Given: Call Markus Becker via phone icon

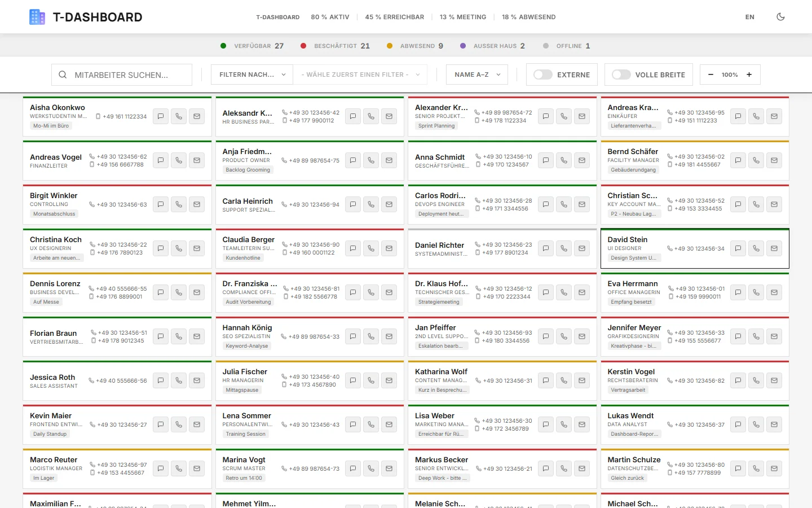Looking at the screenshot, I should pos(564,468).
